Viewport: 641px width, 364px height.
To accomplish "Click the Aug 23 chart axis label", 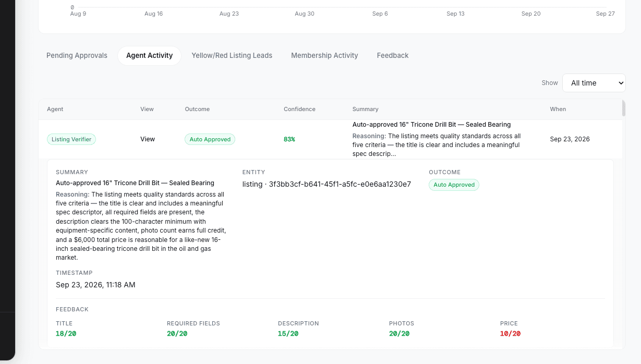I will pyautogui.click(x=229, y=14).
